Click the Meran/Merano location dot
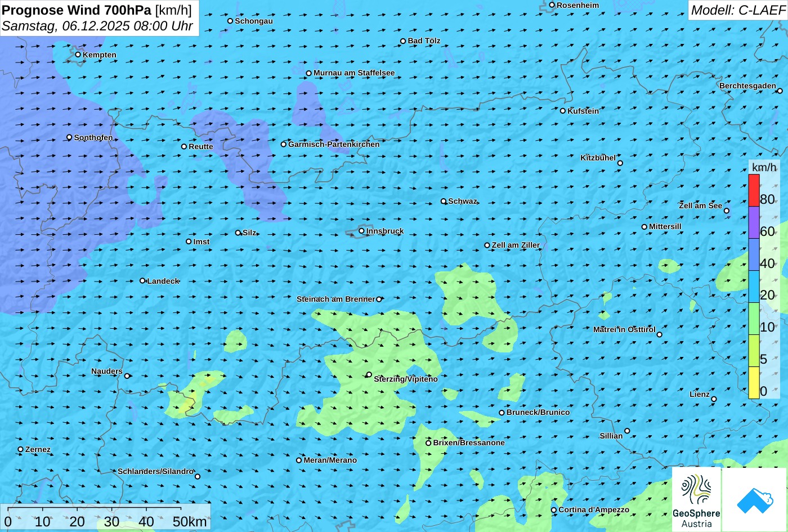Image resolution: width=788 pixels, height=532 pixels. 299,460
